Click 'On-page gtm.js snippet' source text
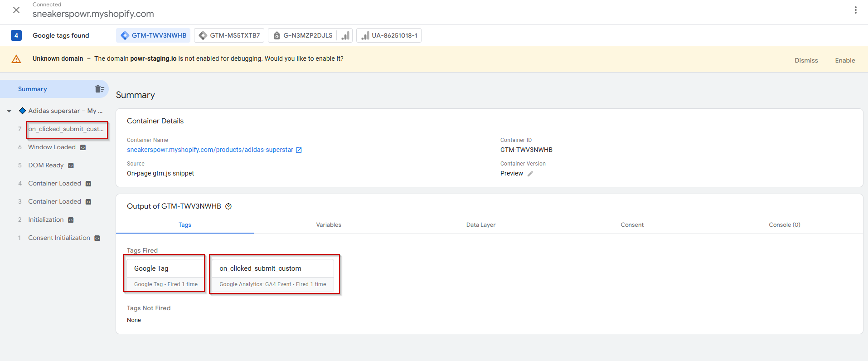This screenshot has height=361, width=868. [160, 173]
